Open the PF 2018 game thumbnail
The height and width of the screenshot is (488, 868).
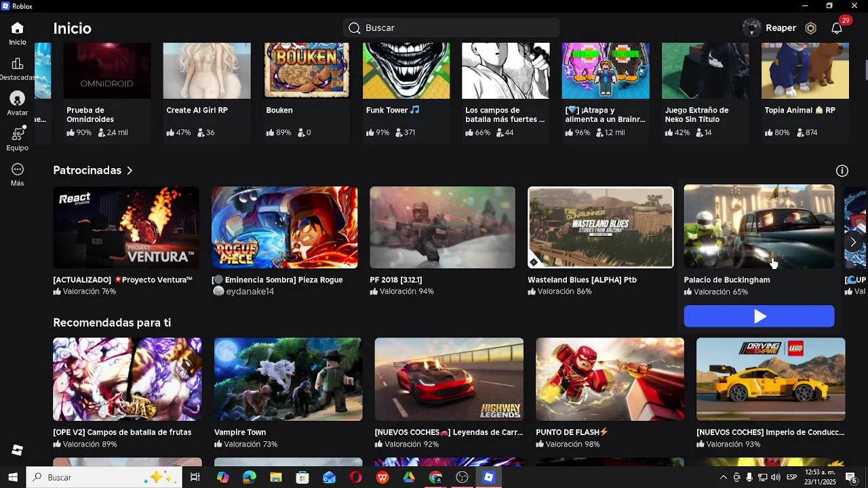[442, 227]
